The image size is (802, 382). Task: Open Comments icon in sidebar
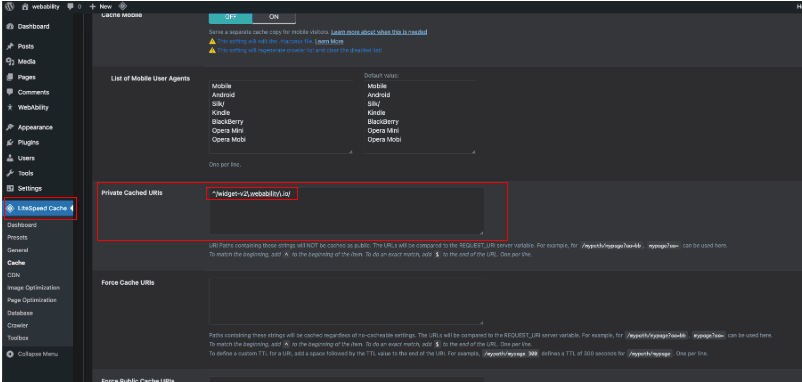[x=10, y=93]
